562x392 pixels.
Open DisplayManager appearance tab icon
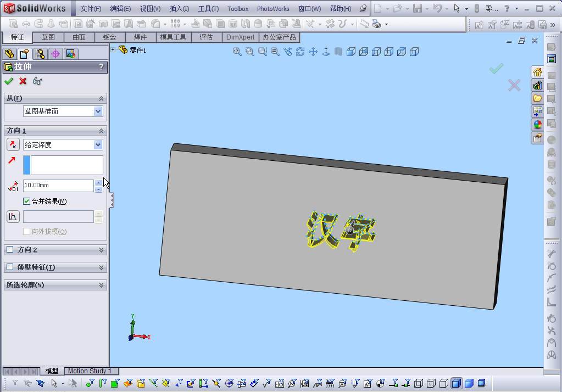[71, 54]
